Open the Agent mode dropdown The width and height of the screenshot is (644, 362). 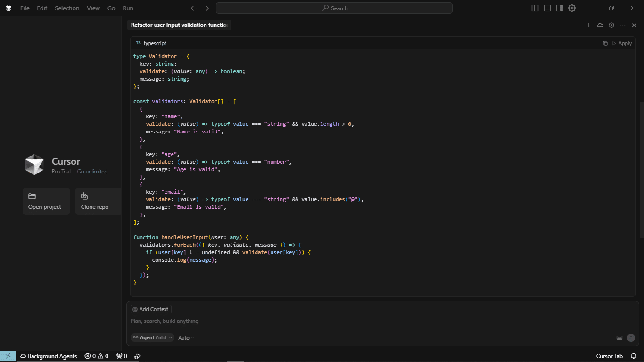pos(152,337)
